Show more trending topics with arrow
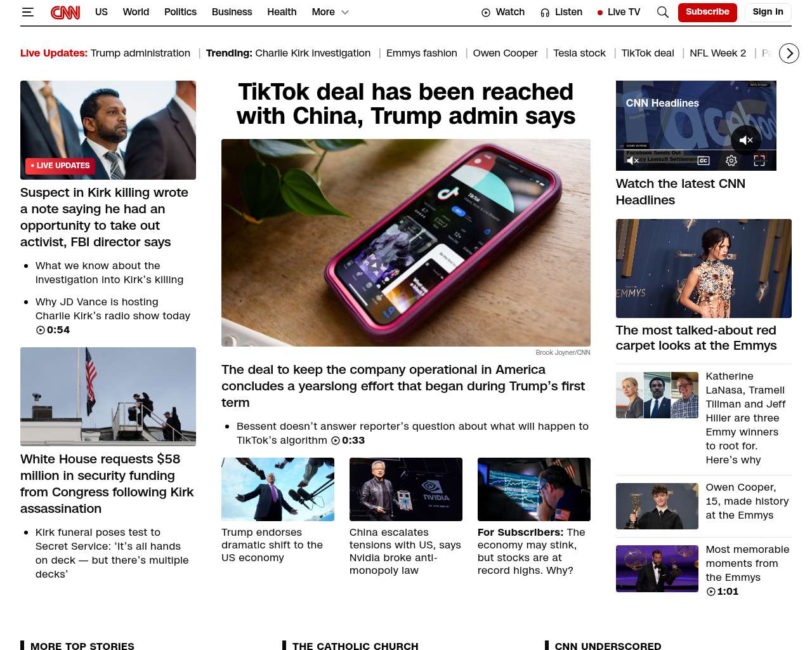The width and height of the screenshot is (812, 650). 789,53
